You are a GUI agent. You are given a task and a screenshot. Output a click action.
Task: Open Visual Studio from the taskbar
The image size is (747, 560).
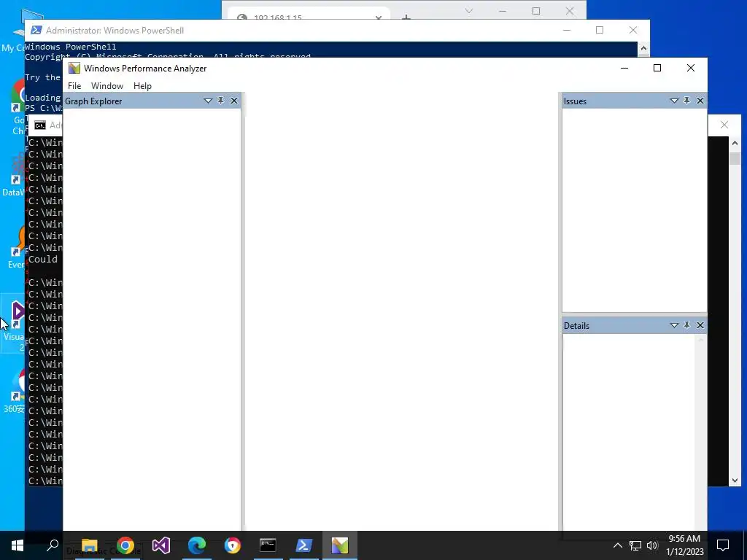pos(161,545)
